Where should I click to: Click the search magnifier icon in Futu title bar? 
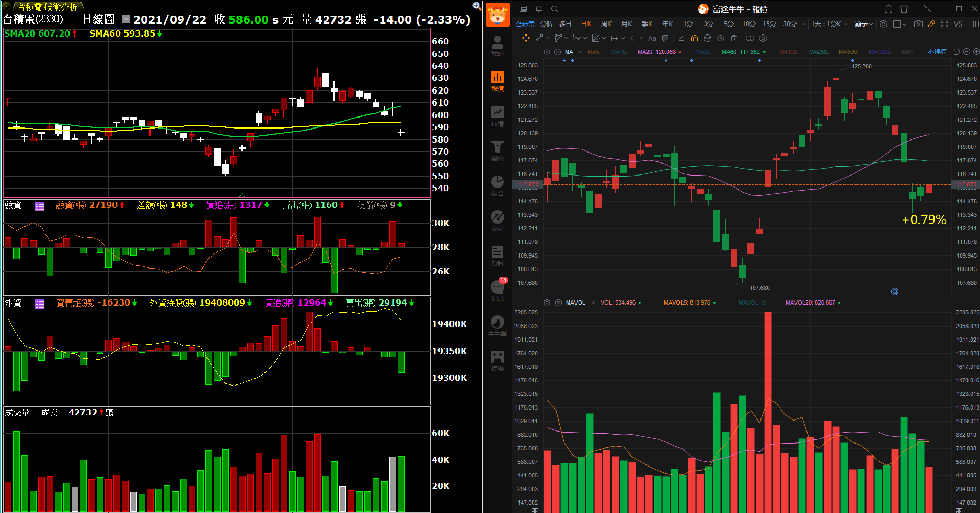pyautogui.click(x=555, y=9)
